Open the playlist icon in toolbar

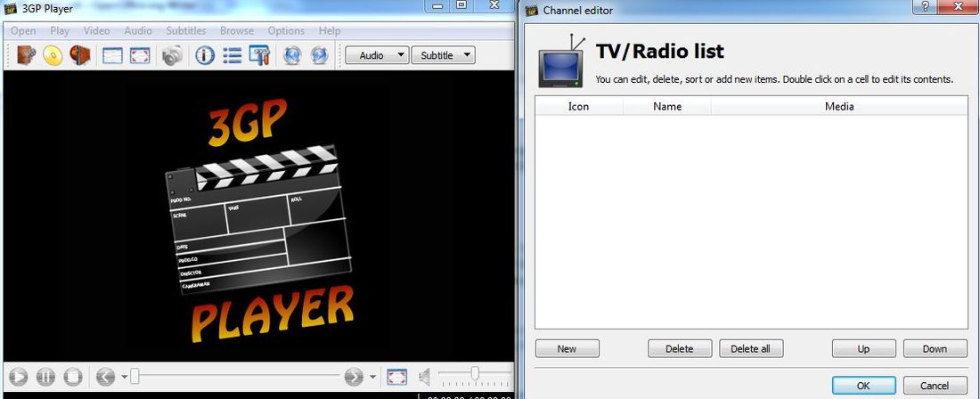[232, 55]
